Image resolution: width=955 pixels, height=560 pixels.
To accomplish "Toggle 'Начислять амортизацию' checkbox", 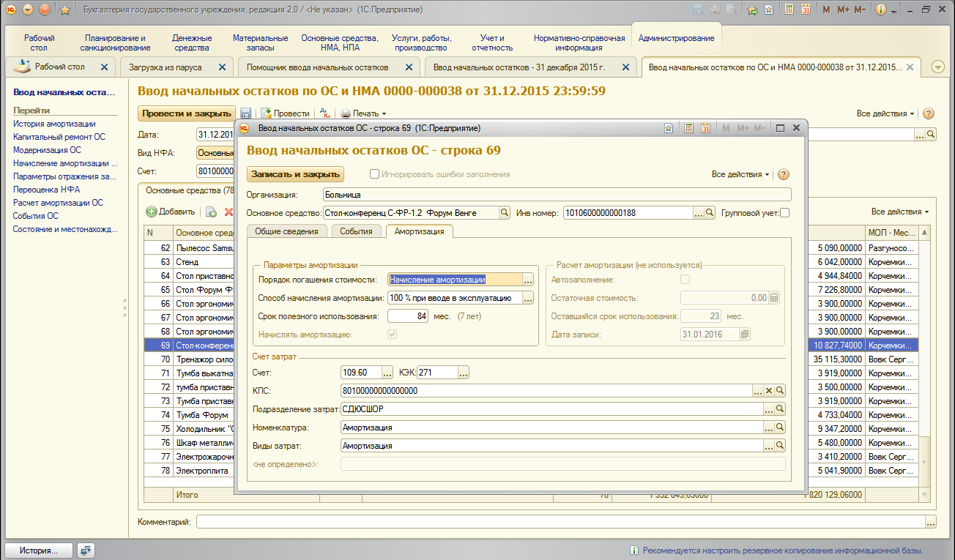I will (393, 335).
